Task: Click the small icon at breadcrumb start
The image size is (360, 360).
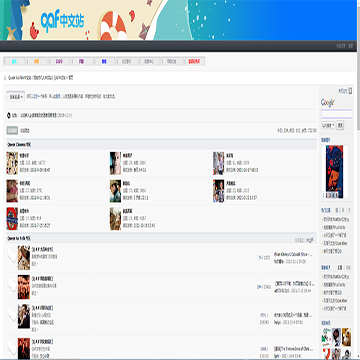Action: (x=5, y=78)
